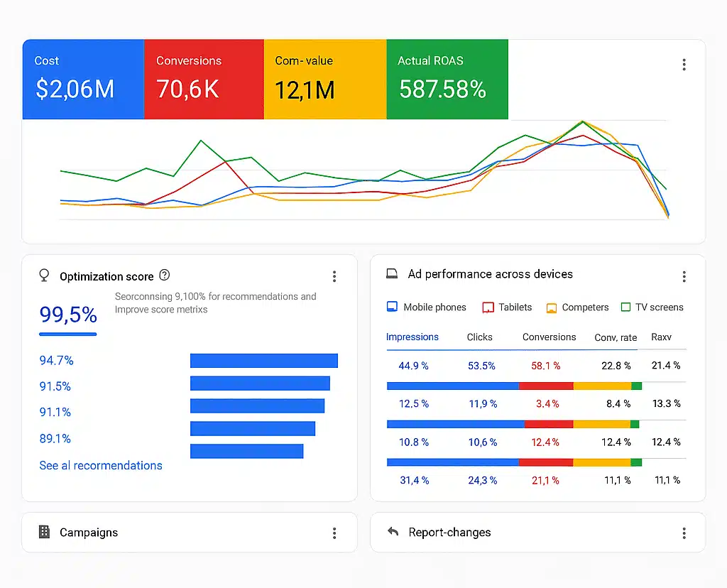This screenshot has height=588, width=727.
Task: Click the 94.7% recommendation link
Action: 57,361
